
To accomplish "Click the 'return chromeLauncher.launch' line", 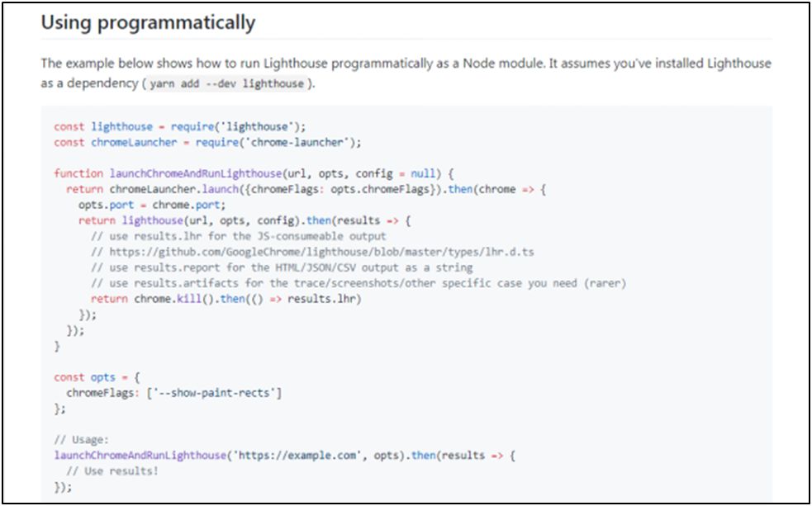I will 306,189.
